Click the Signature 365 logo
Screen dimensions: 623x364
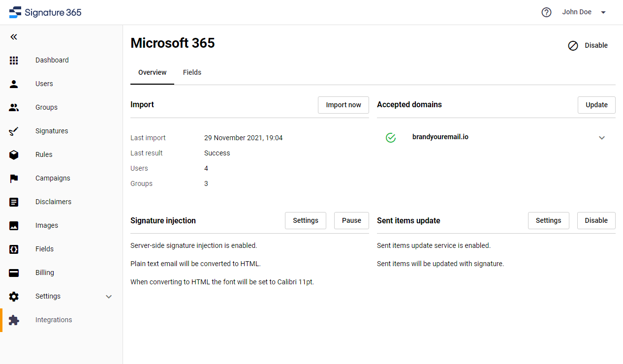45,12
